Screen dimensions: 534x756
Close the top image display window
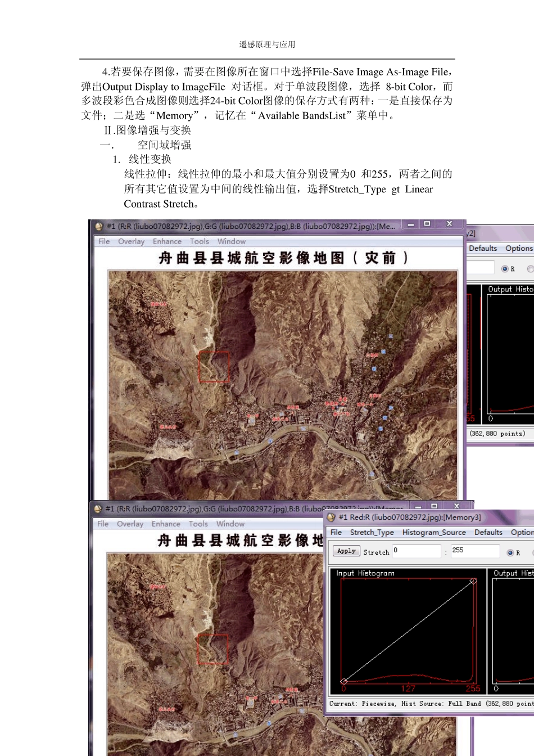click(450, 224)
